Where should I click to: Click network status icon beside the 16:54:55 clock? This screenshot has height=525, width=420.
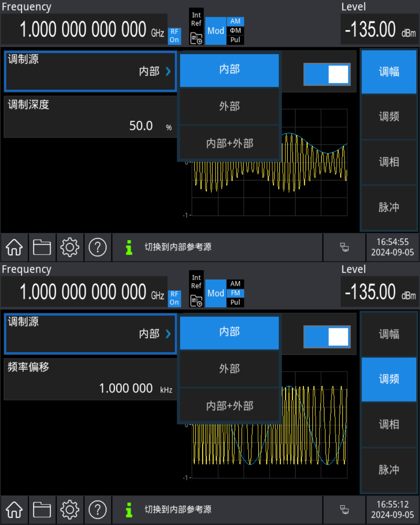coord(344,247)
